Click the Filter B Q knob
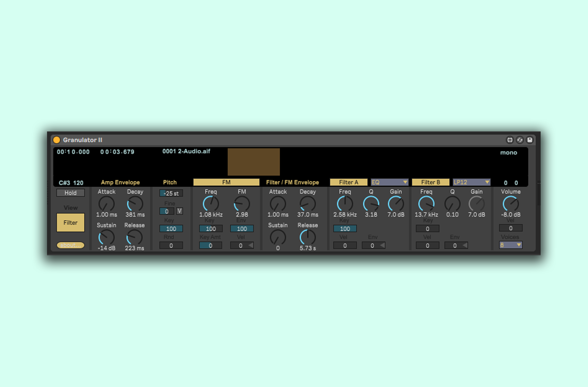588x387 pixels. point(452,204)
